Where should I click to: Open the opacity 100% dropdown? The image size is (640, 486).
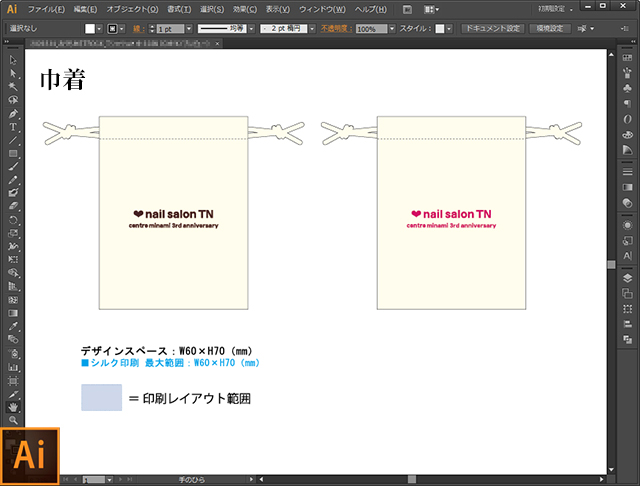tap(392, 29)
